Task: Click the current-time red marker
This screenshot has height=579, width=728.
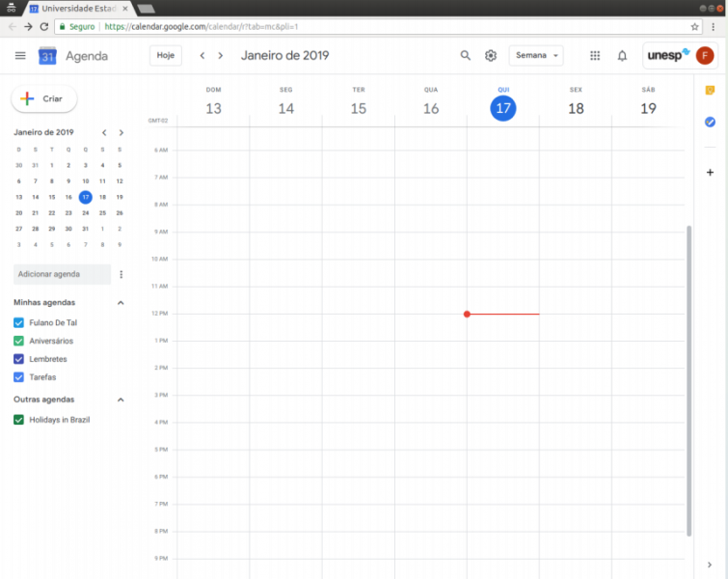Action: click(467, 315)
